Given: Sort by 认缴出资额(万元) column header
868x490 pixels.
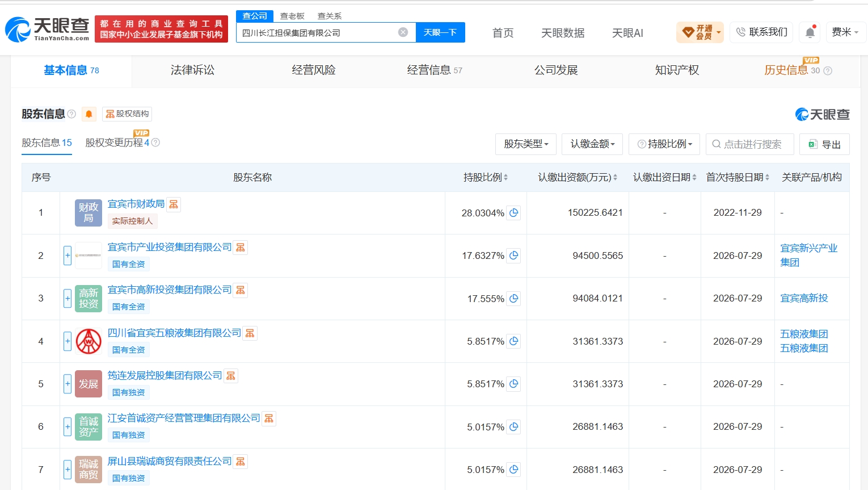Looking at the screenshot, I should [x=578, y=178].
